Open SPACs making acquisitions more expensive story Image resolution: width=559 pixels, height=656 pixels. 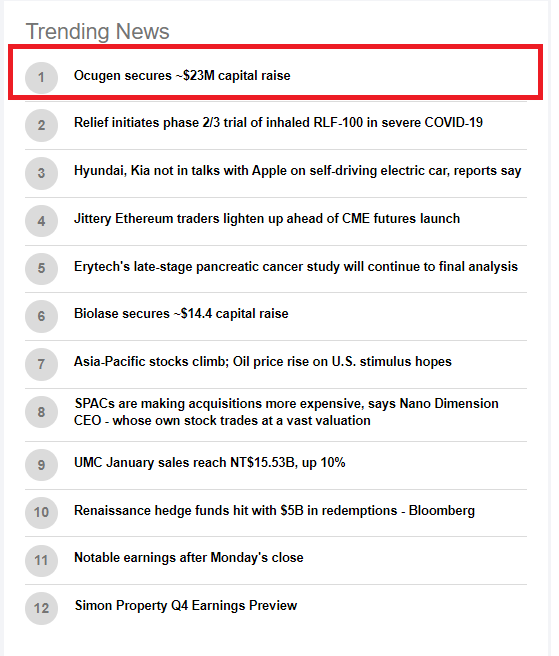pos(286,412)
